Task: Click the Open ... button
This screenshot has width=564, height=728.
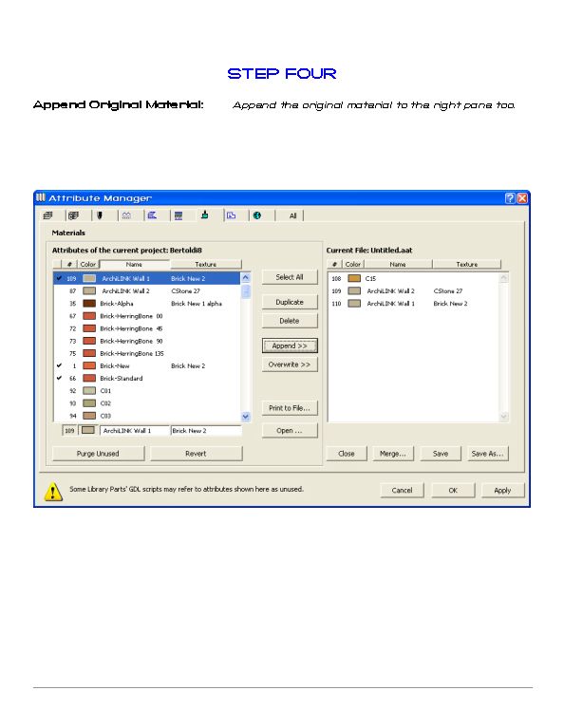Action: (x=290, y=430)
